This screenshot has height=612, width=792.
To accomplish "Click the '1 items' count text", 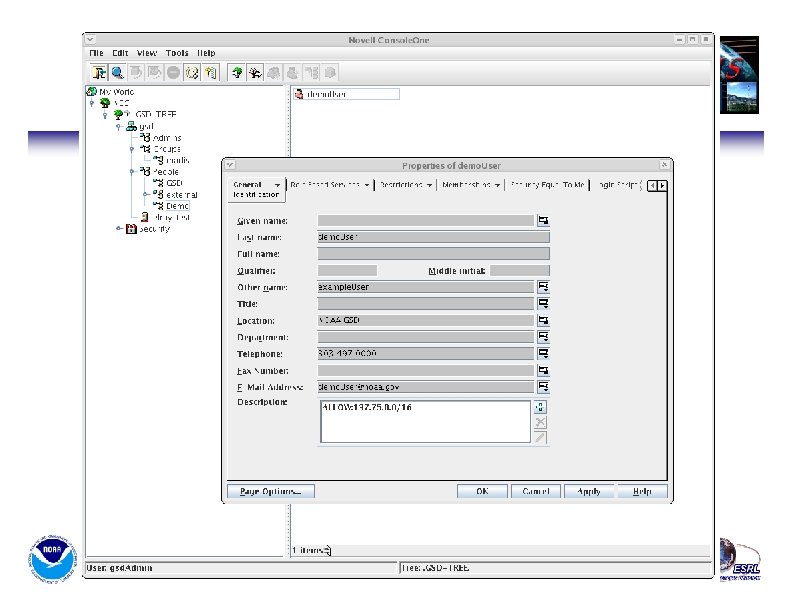I will (x=309, y=550).
